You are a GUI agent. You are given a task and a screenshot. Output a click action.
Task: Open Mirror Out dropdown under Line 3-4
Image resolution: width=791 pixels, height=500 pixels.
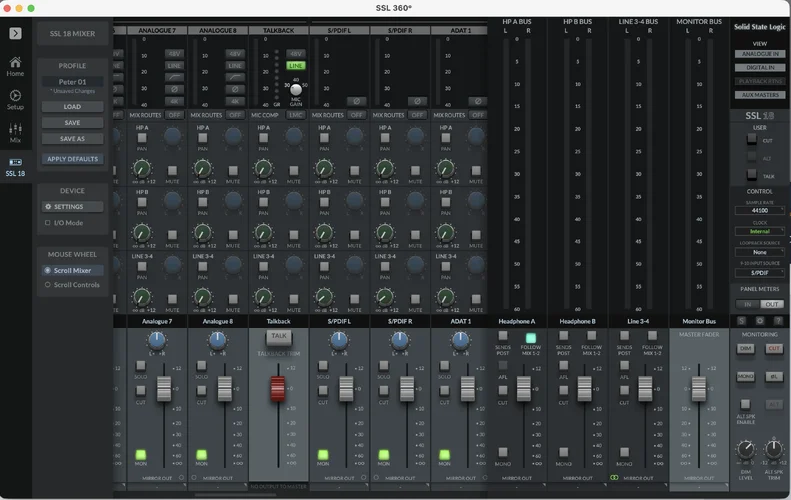pos(638,486)
